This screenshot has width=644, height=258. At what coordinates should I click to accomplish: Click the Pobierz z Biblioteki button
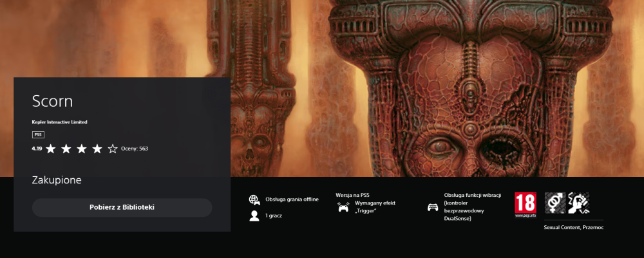pos(122,208)
